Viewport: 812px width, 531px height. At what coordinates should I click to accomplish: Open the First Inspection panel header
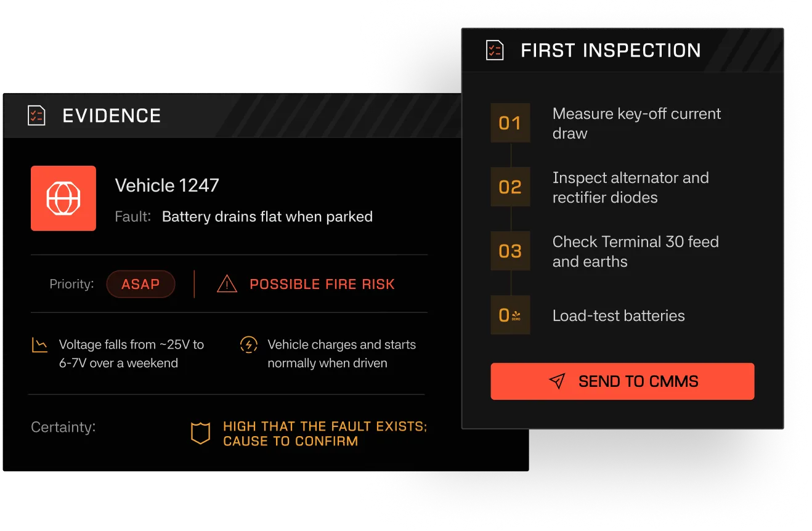coord(622,50)
